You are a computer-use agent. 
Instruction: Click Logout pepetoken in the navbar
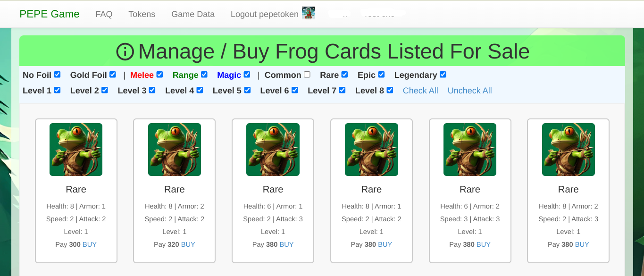tap(264, 14)
